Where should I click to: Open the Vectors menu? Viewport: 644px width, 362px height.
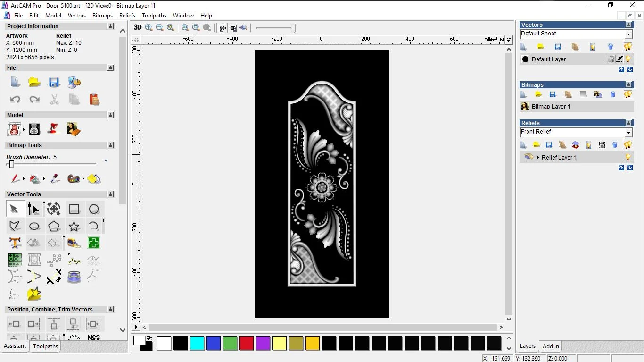click(77, 16)
